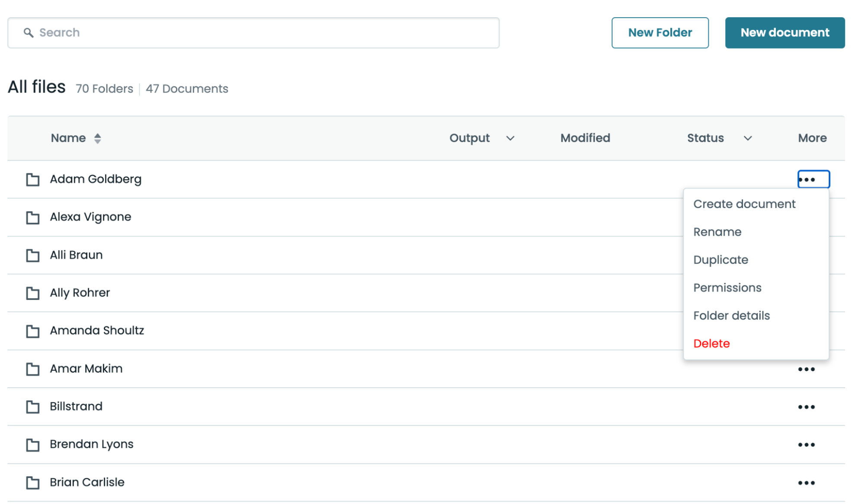This screenshot has width=864, height=504.
Task: Click the New document button
Action: coord(784,32)
